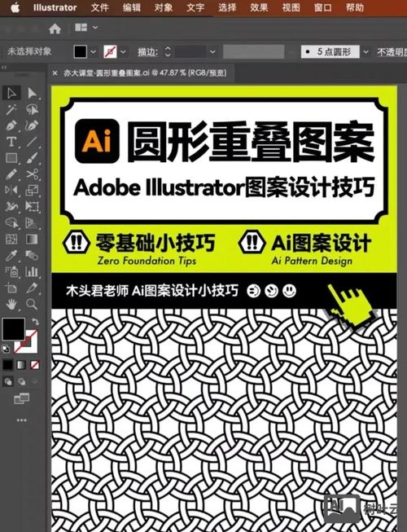Select the Hand tool

(11, 305)
